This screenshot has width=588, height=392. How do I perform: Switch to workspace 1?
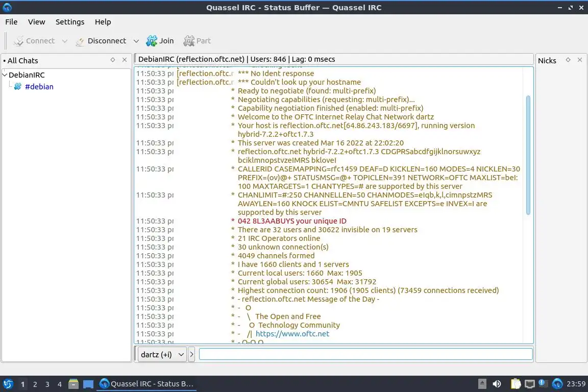23,384
